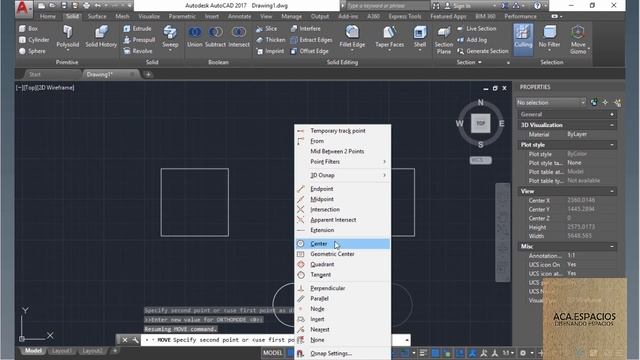The height and width of the screenshot is (360, 640).
Task: Choose Midpoint from the osnap menu
Action: tap(342, 199)
